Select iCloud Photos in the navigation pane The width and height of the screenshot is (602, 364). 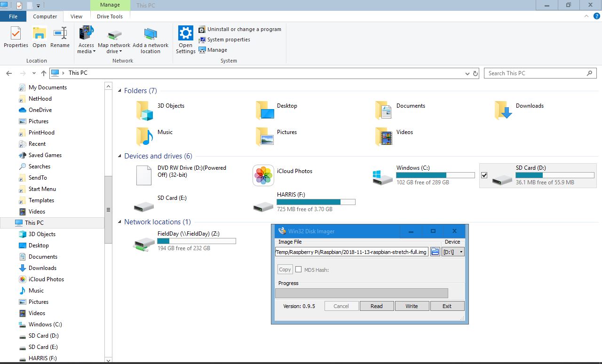[x=46, y=279]
